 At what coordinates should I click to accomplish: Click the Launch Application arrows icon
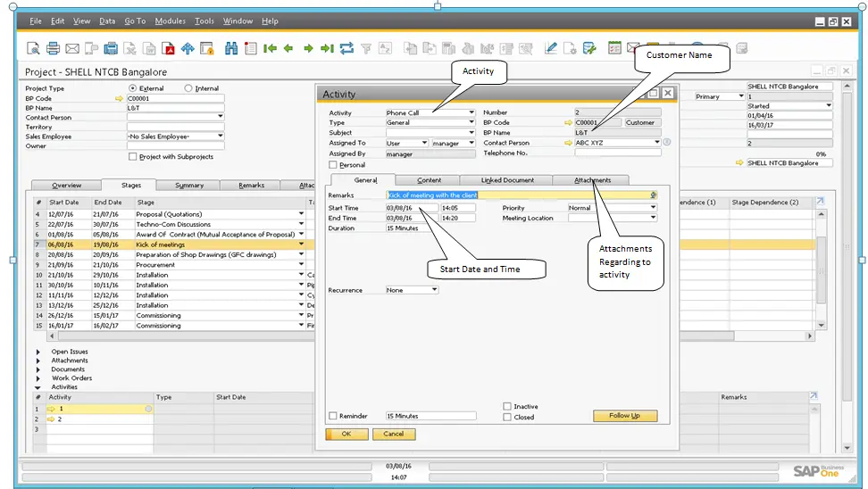[188, 49]
